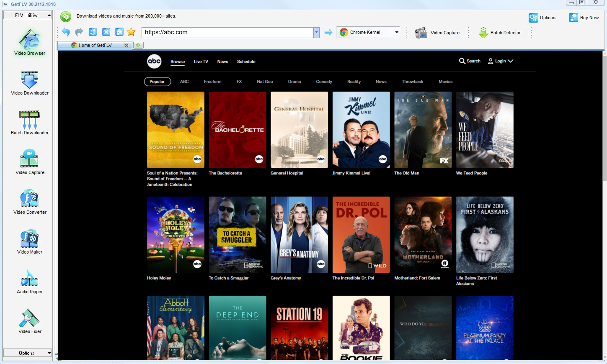Expand the URL address history dropdown
Viewport: 607px width, 364px height.
tap(316, 32)
